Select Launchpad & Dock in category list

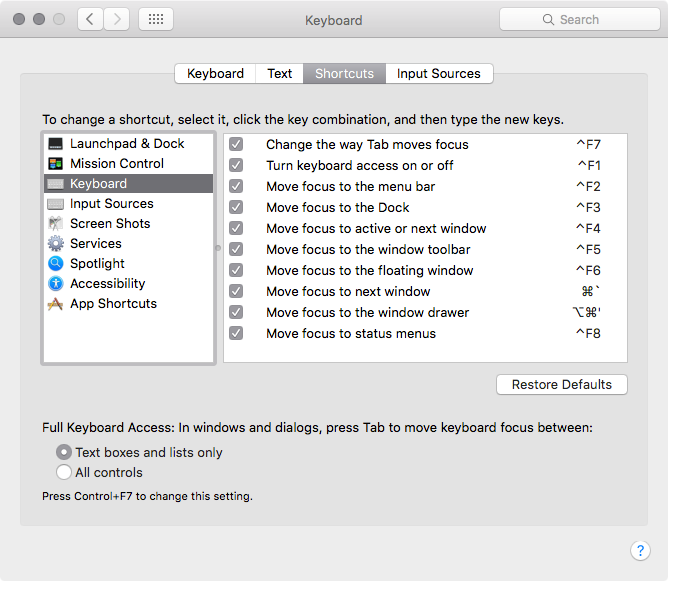129,144
